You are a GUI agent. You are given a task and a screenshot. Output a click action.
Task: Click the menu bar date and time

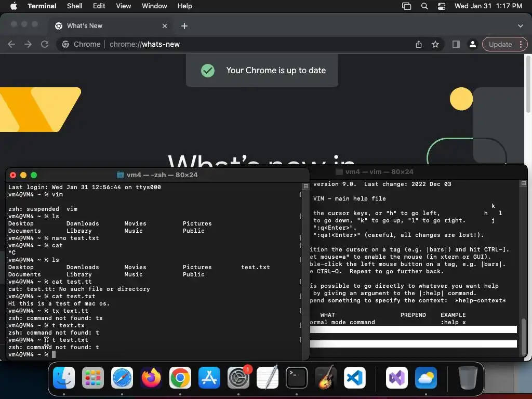[x=488, y=6]
